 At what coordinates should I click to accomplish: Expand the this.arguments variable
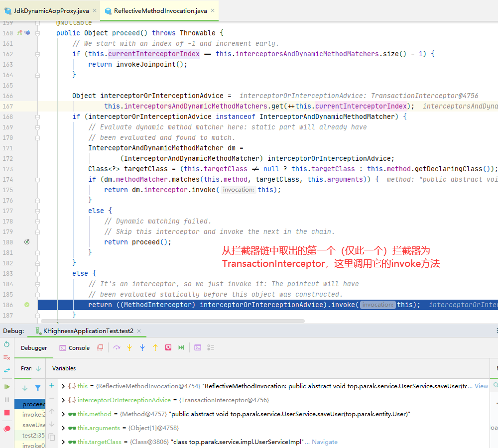point(63,428)
